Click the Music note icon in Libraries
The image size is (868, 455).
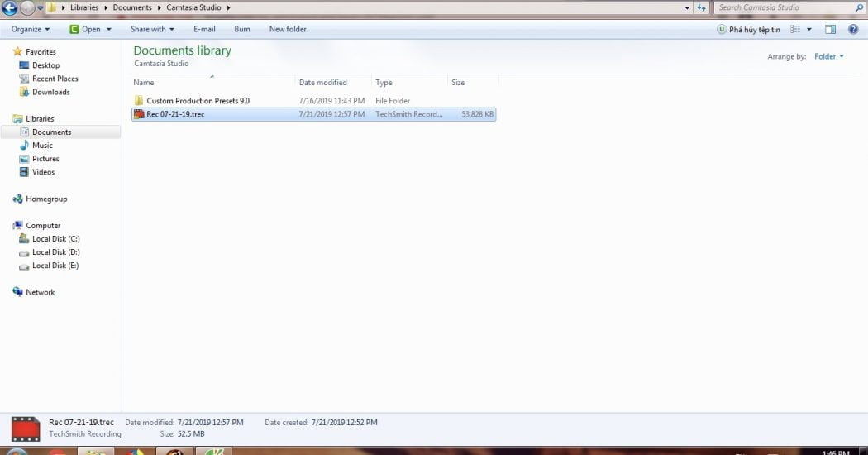point(24,146)
